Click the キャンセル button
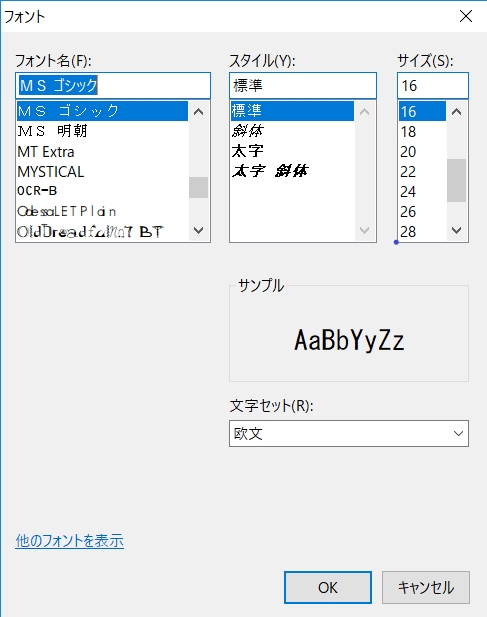This screenshot has width=487, height=617. [426, 587]
